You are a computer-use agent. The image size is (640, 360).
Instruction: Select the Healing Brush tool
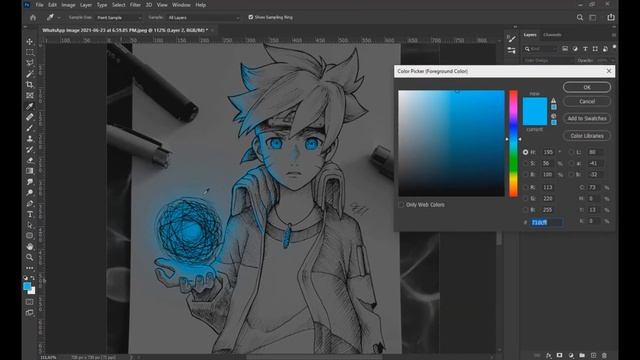(x=30, y=117)
